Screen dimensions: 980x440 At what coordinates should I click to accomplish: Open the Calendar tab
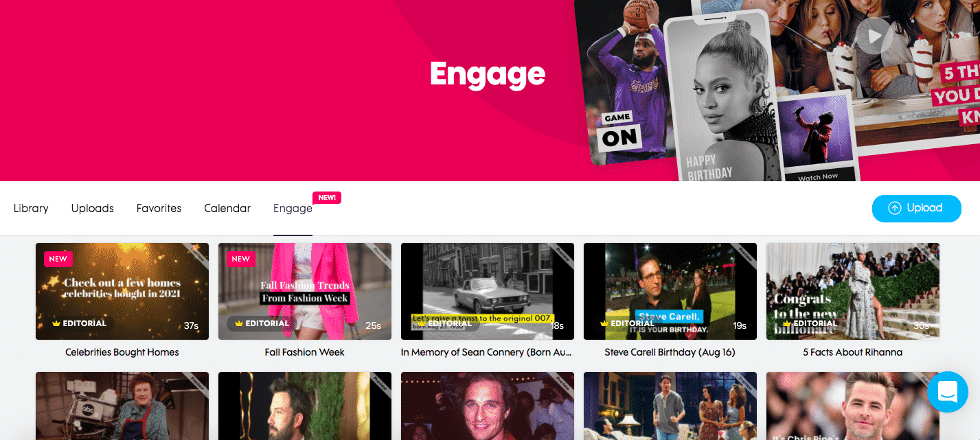click(x=227, y=208)
